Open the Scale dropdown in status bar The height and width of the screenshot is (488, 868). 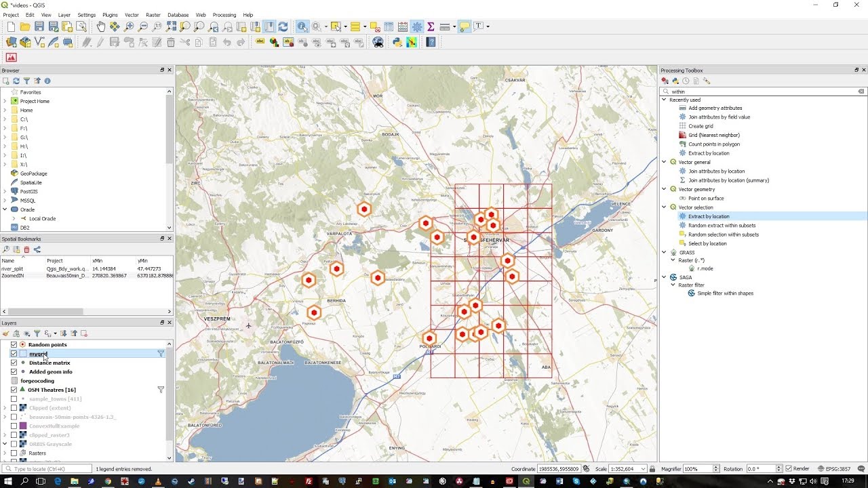643,469
